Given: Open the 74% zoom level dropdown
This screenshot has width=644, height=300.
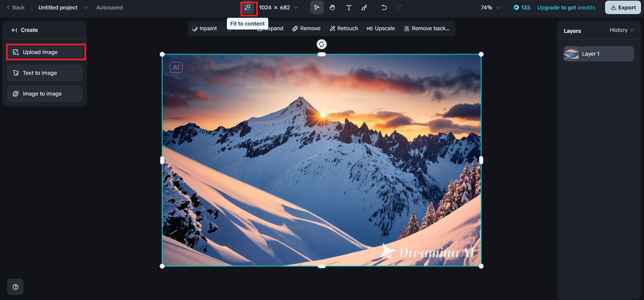Looking at the screenshot, I should [x=491, y=8].
